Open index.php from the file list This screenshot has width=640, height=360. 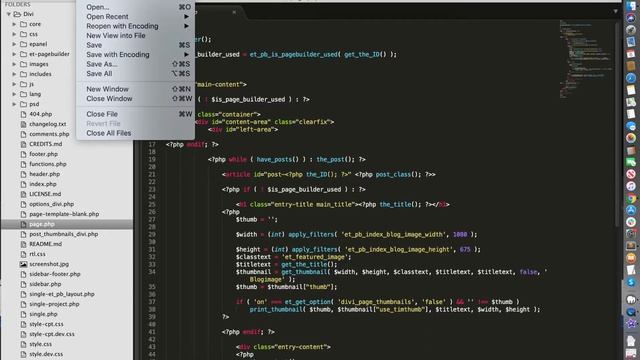[43, 184]
